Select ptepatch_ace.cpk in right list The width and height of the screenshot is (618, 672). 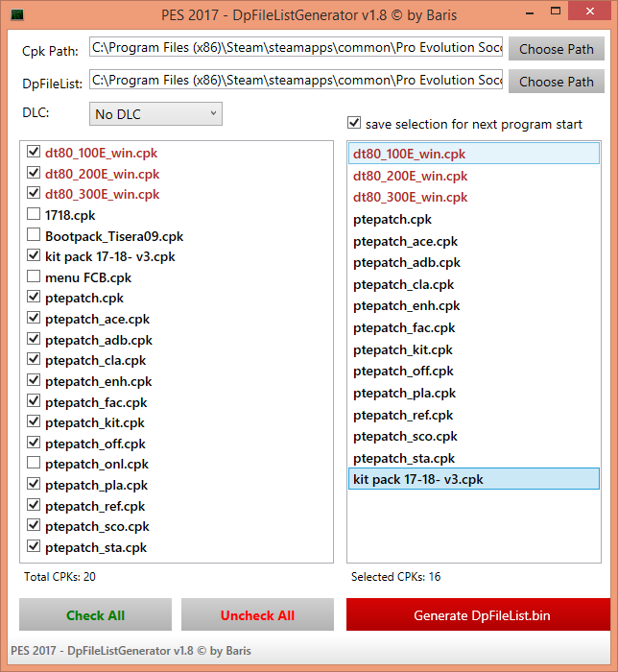click(474, 241)
